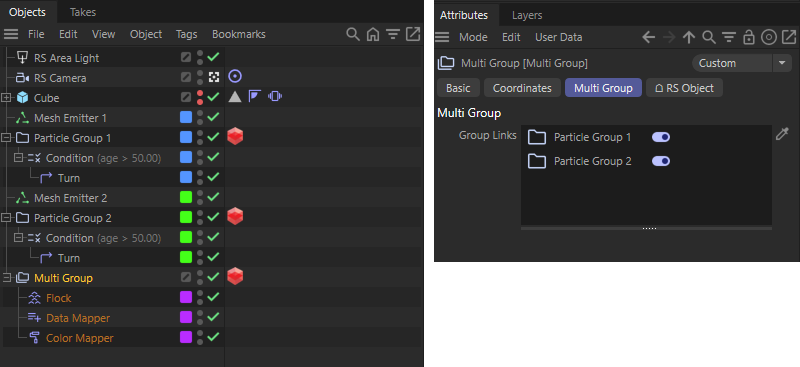Lock the Attributes manager element
Viewport: 800px width, 367px height.
click(x=748, y=37)
